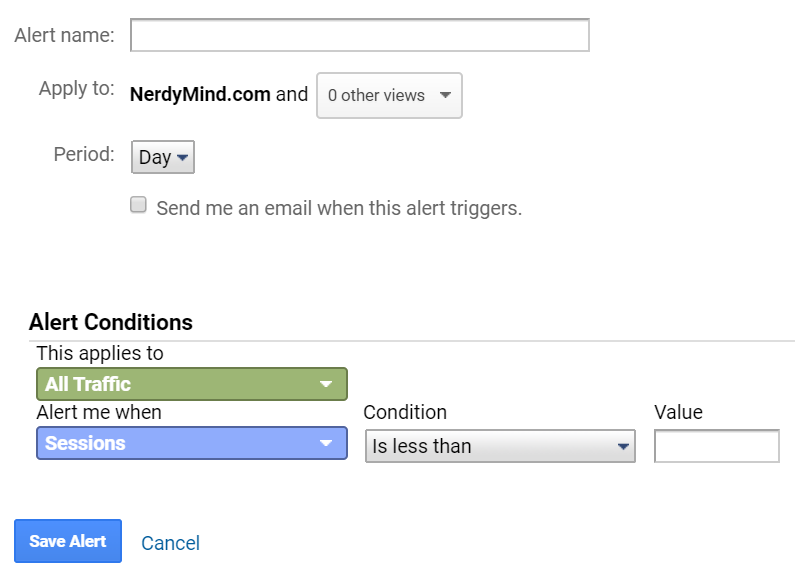Click the NerdyMind.com view name
795x569 pixels.
200,95
